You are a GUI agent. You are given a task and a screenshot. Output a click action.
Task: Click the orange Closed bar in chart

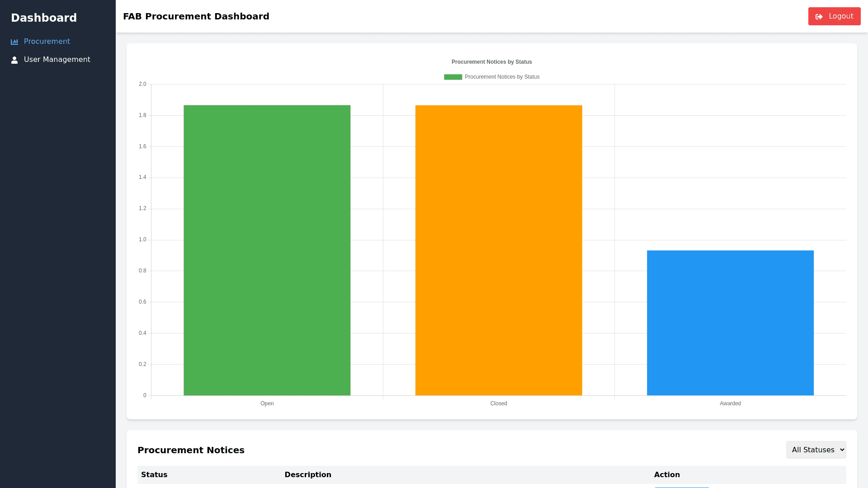point(498,250)
